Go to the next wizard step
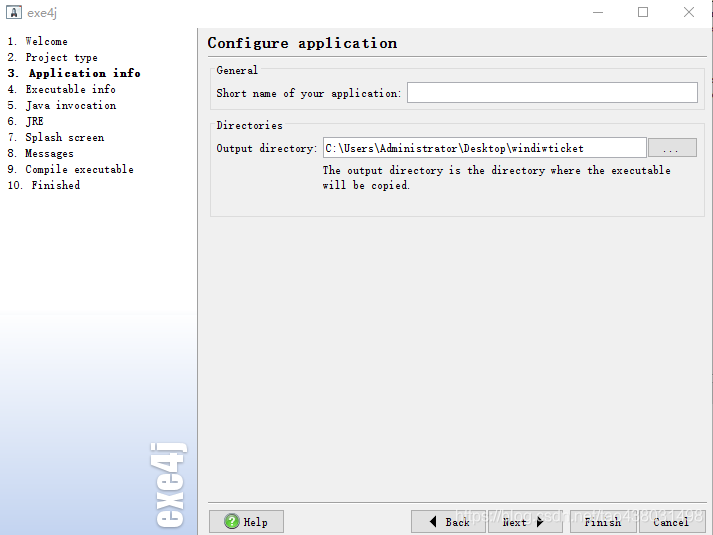 pyautogui.click(x=525, y=521)
